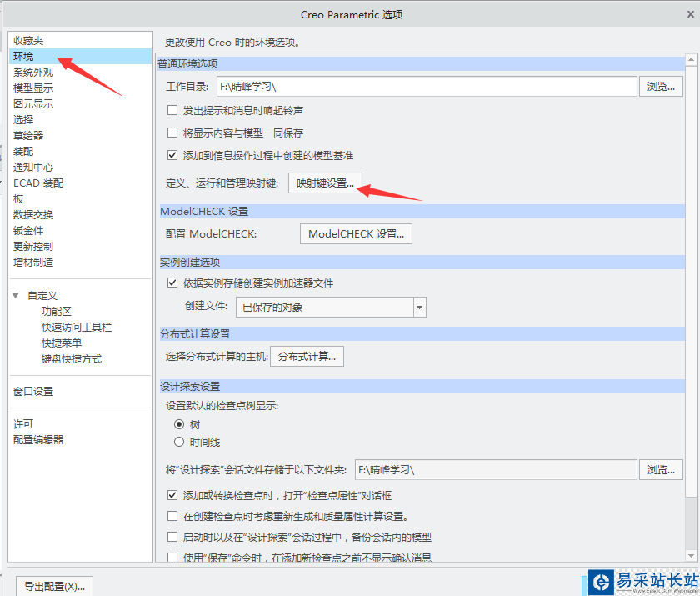Open ModelCHECK 设置 button
The image size is (700, 596).
pos(356,234)
